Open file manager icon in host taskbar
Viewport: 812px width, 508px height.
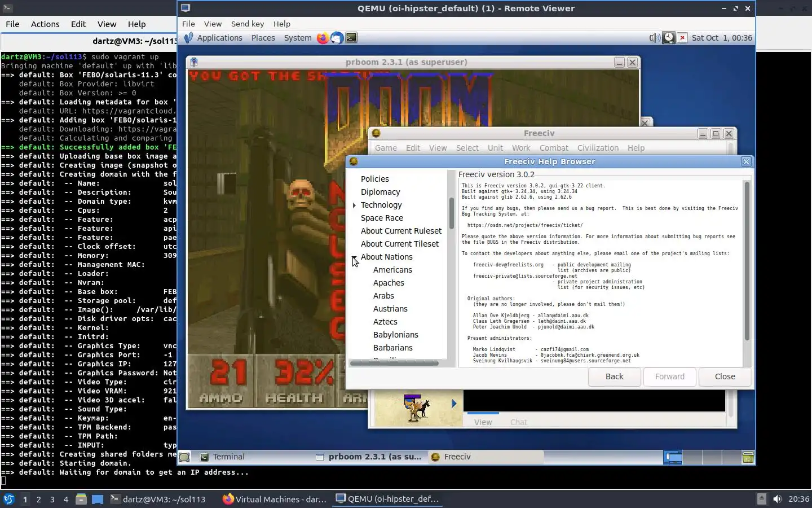pos(81,499)
